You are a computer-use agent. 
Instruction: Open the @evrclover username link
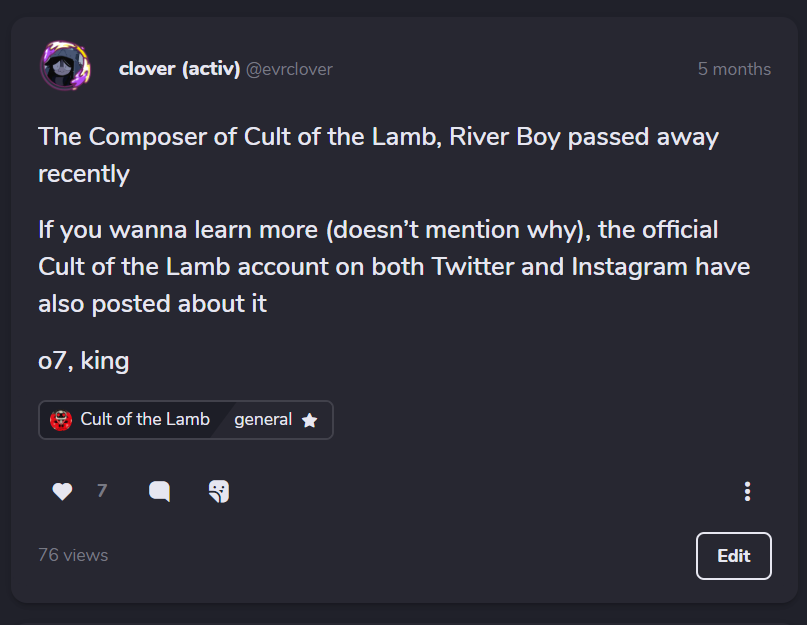click(289, 70)
